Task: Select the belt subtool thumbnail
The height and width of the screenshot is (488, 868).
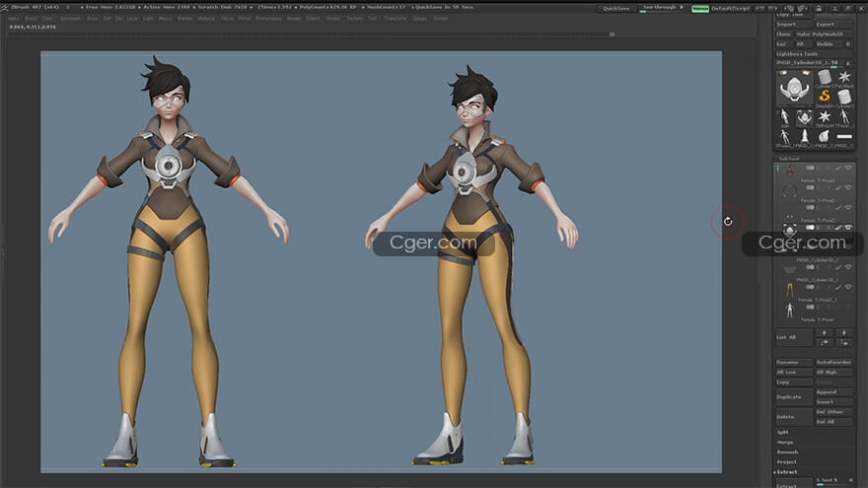Action: (x=789, y=269)
